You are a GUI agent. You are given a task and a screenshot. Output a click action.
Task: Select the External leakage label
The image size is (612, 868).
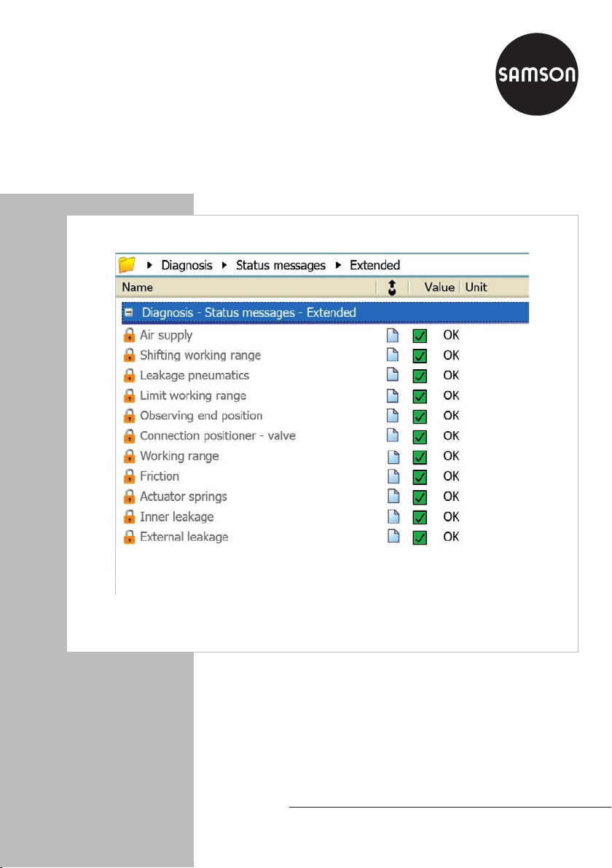coord(184,537)
